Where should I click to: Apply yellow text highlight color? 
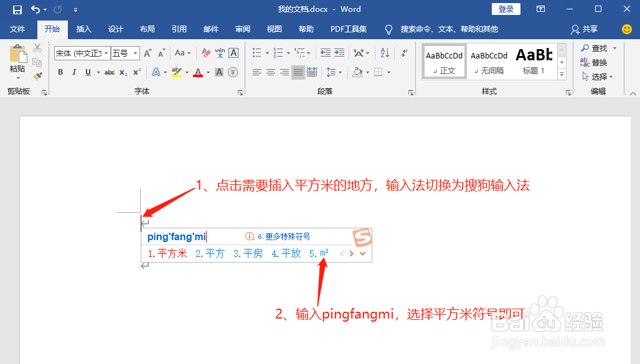[177, 72]
